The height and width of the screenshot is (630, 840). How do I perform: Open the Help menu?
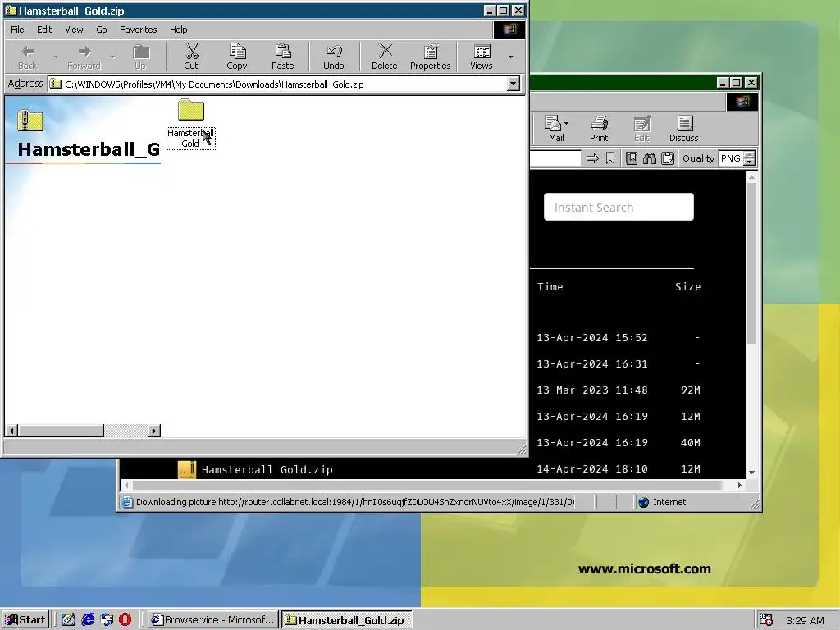pyautogui.click(x=178, y=30)
